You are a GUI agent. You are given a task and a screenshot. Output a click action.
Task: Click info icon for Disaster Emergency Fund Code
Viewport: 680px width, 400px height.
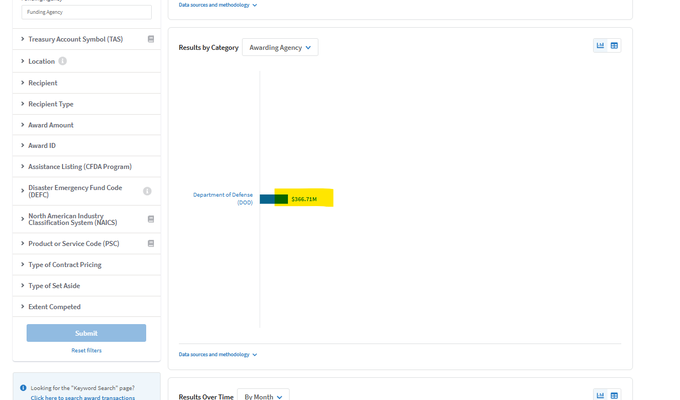[147, 191]
